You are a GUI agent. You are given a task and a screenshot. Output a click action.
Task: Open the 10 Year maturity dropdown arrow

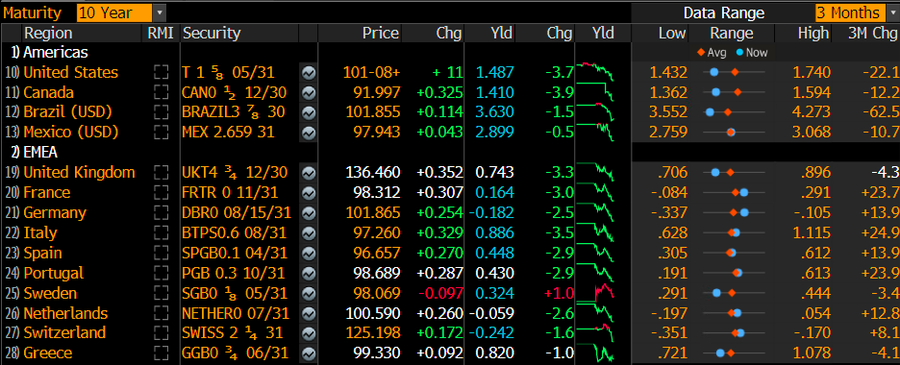click(160, 13)
